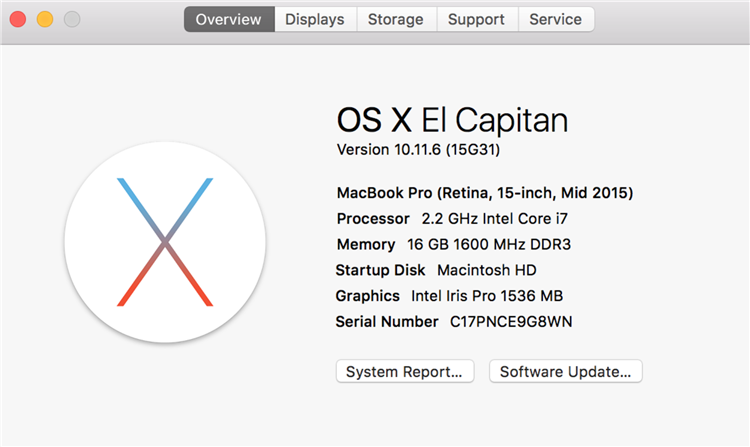The width and height of the screenshot is (750, 447).
Task: Click the OS X El Capitan heading
Action: click(x=452, y=120)
